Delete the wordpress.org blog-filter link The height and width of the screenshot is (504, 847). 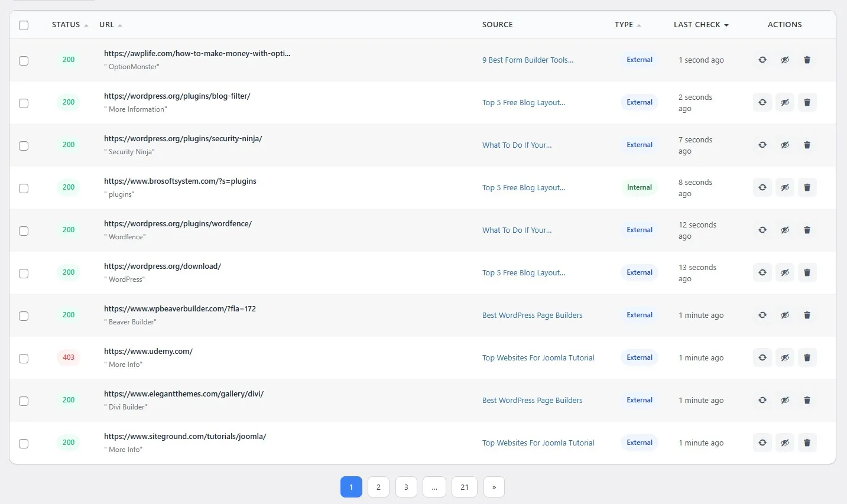click(807, 102)
